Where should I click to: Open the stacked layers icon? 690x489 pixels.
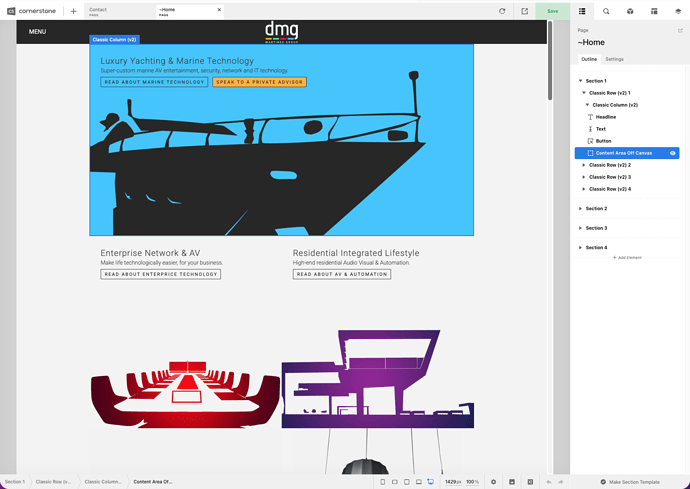[x=678, y=11]
